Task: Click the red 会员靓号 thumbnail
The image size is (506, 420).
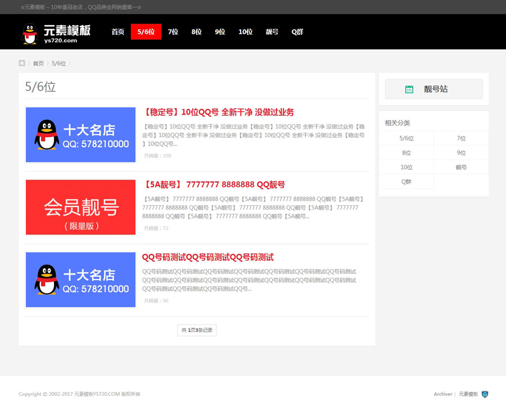Action: click(x=80, y=207)
